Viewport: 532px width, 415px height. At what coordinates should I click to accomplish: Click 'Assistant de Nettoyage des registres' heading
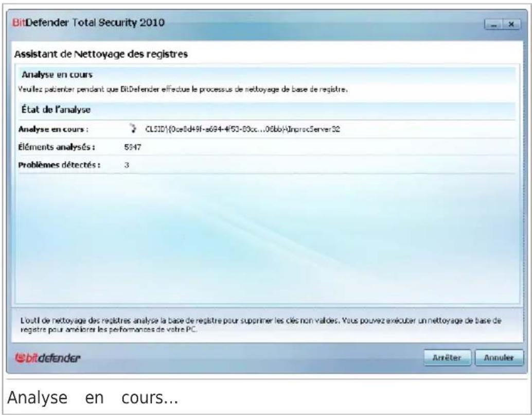(x=101, y=54)
